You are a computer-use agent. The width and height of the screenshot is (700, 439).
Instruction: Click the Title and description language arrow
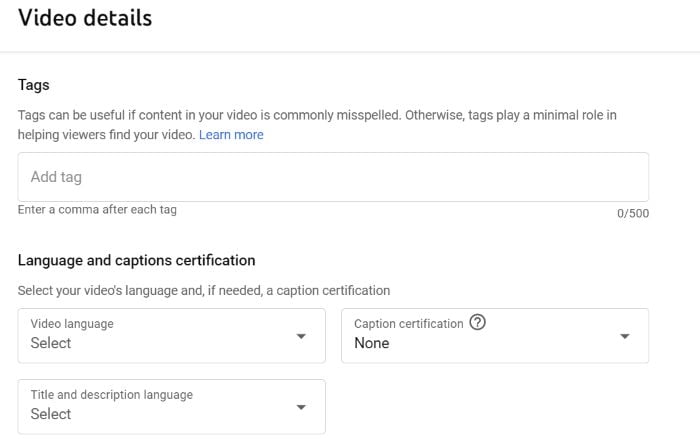point(301,407)
